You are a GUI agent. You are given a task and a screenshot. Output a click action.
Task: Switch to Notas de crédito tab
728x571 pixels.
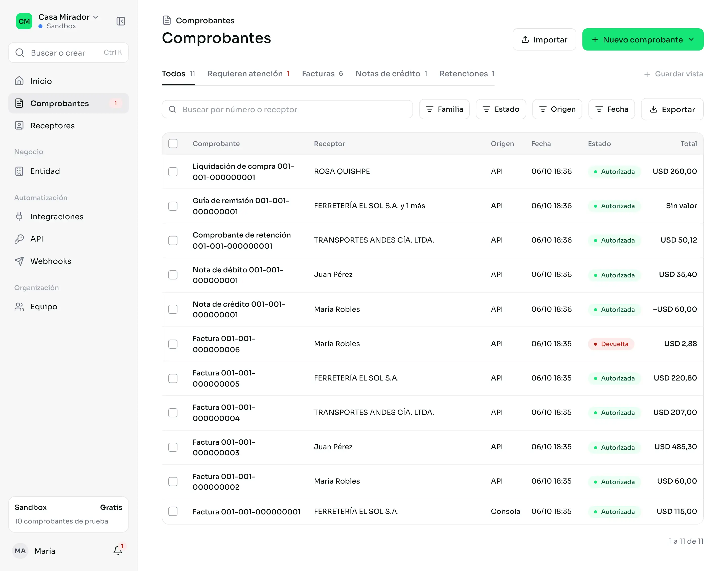391,74
